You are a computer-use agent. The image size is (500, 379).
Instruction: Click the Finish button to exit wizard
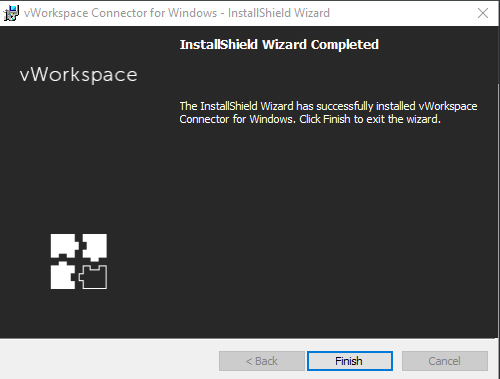pos(350,361)
